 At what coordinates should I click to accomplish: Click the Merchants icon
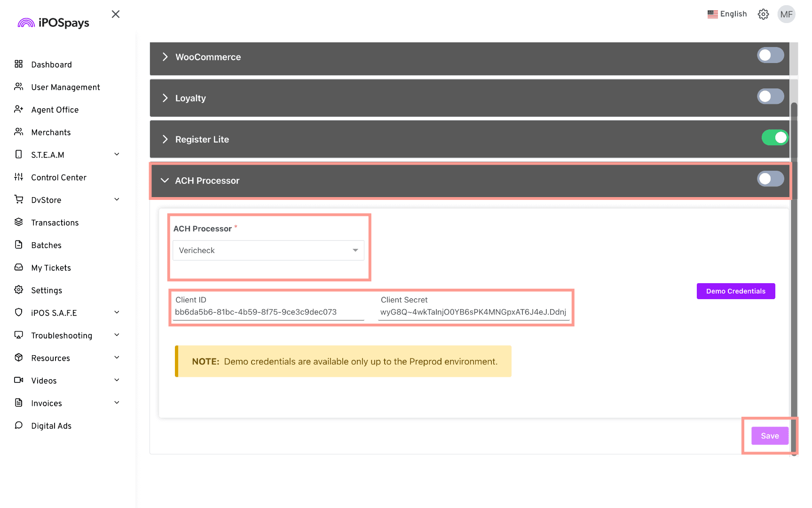(19, 132)
